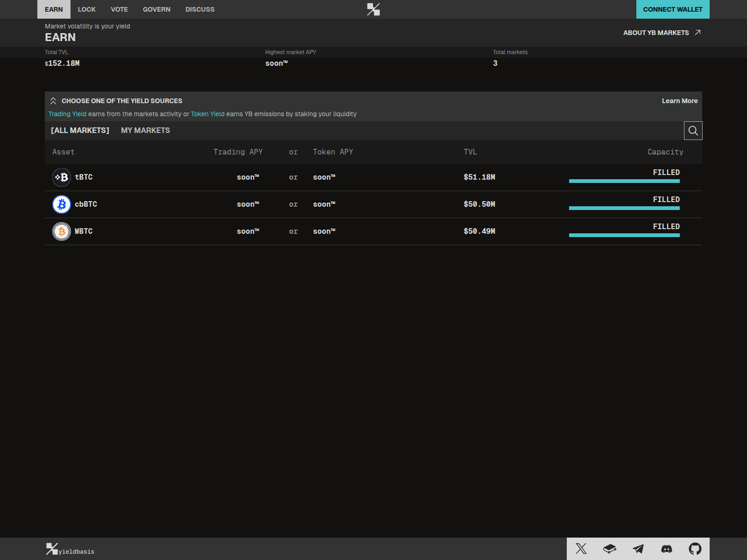Click the Total markets label
Viewport: 747px width, 560px height.
(x=510, y=52)
